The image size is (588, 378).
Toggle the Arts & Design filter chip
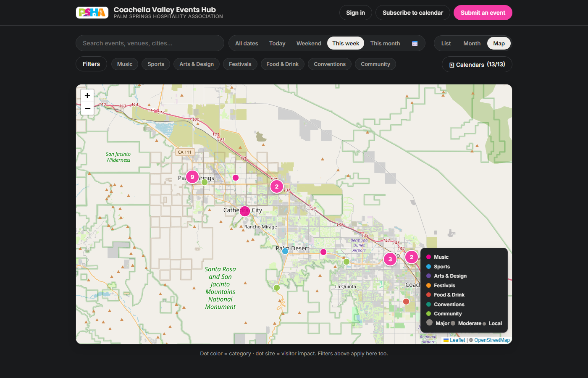[x=197, y=64]
